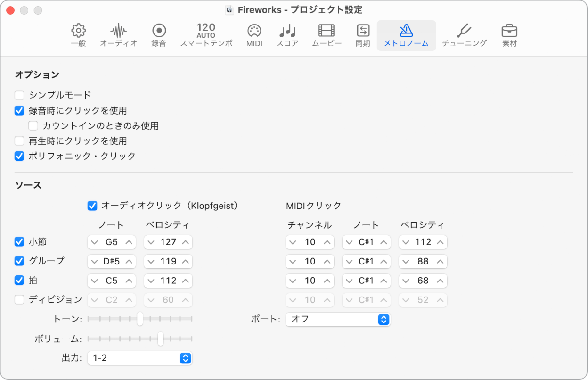
Task: Open the 出力 output dropdown
Action: [x=139, y=358]
